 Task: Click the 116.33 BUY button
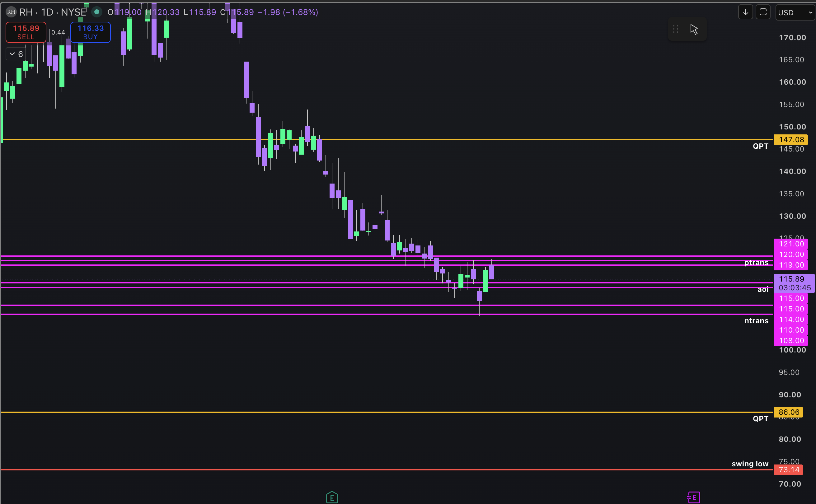[90, 32]
